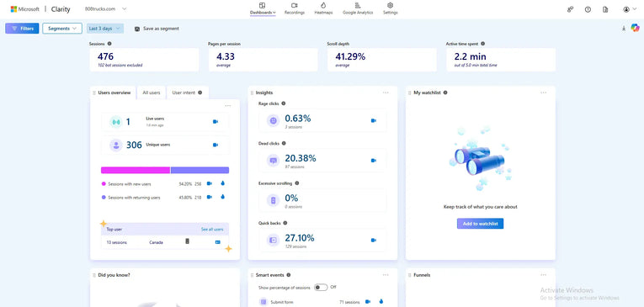The width and height of the screenshot is (644, 307).
Task: Click Quick backs info icon
Action: 285,223
